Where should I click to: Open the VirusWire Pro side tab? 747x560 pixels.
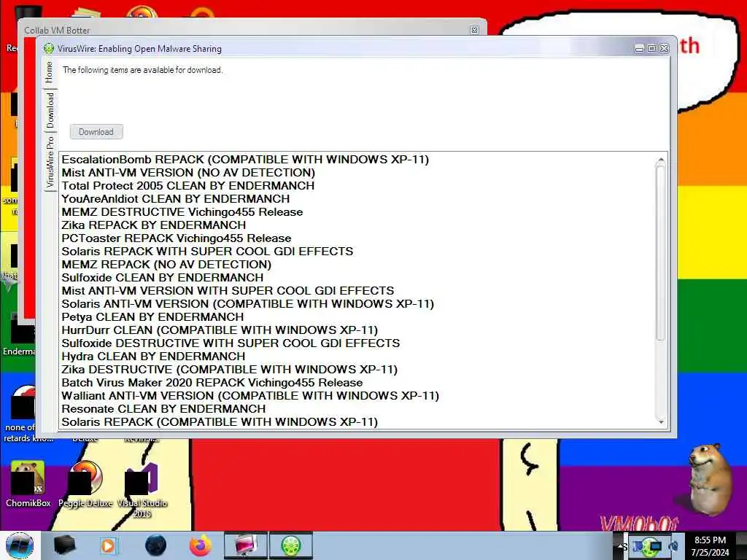(50, 162)
